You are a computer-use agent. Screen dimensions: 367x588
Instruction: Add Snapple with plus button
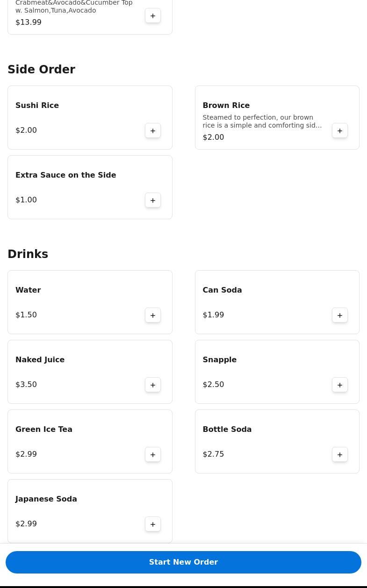tap(340, 385)
